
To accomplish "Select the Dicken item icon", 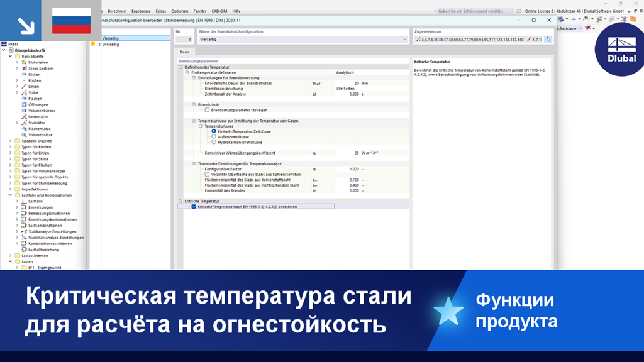I will [x=25, y=74].
